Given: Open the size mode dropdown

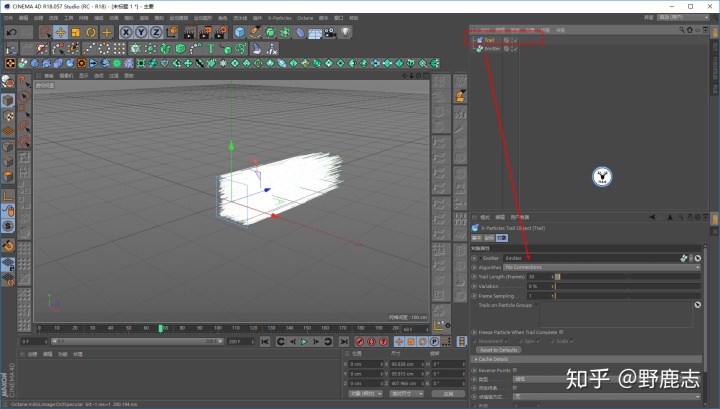Looking at the screenshot, I should click(x=407, y=393).
